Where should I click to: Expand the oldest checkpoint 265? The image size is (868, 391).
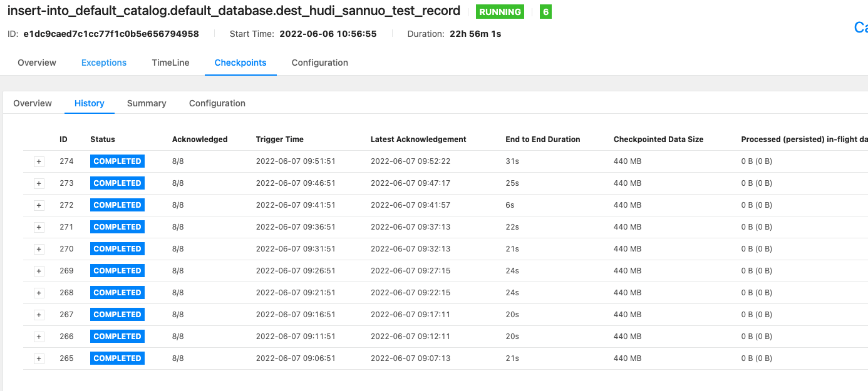point(39,358)
